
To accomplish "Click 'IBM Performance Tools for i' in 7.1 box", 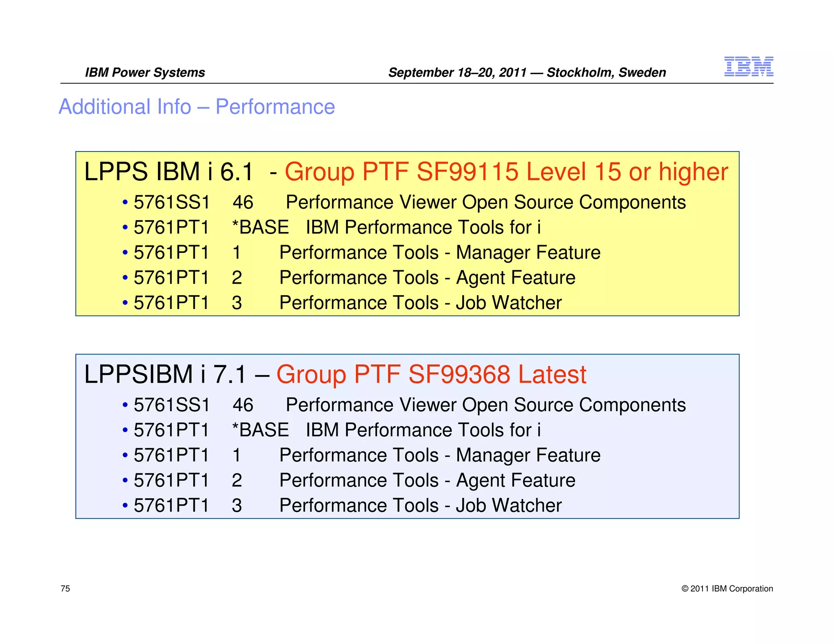I will (424, 430).
